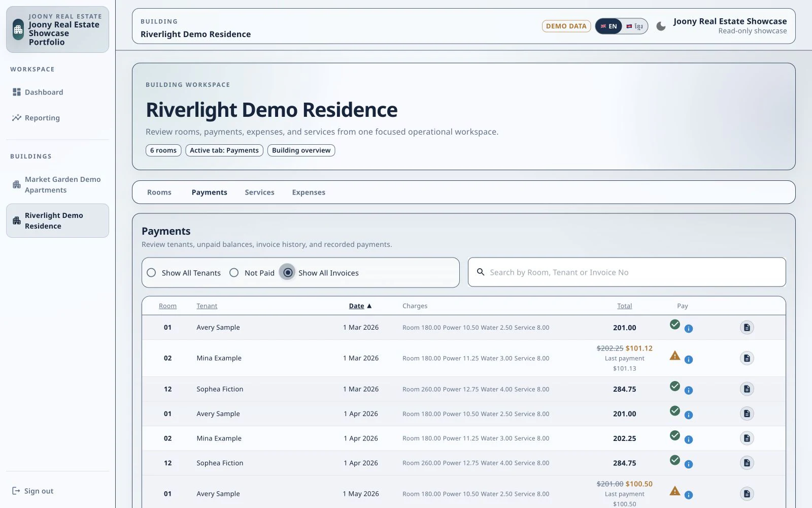Click Sign out in sidebar
This screenshot has height=508, width=812.
33,491
